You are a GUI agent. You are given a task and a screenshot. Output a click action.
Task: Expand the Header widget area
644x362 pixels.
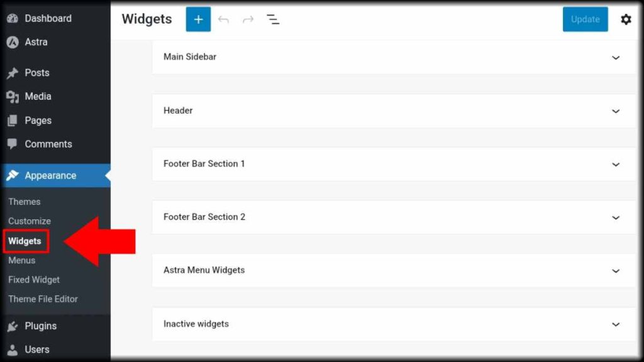(x=616, y=111)
